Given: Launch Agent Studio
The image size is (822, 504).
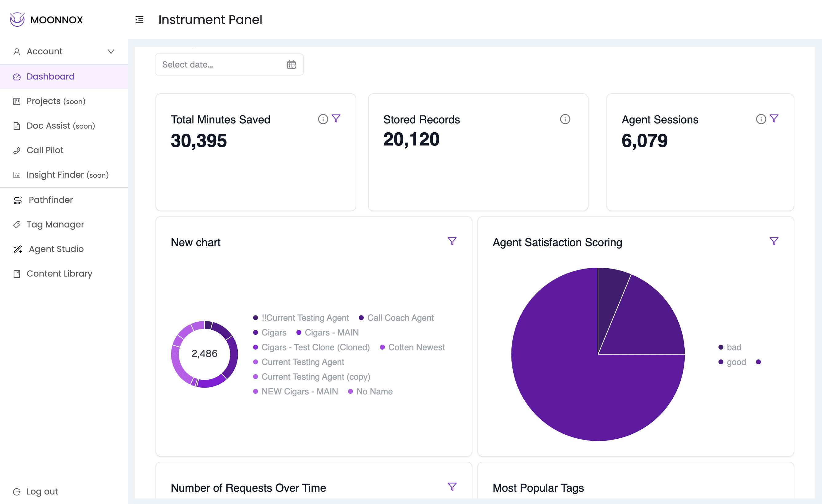Looking at the screenshot, I should pos(56,249).
